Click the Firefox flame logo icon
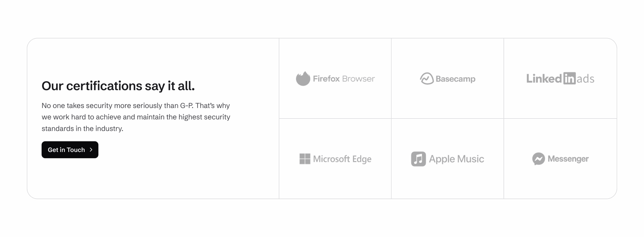644x237 pixels. pos(303,78)
